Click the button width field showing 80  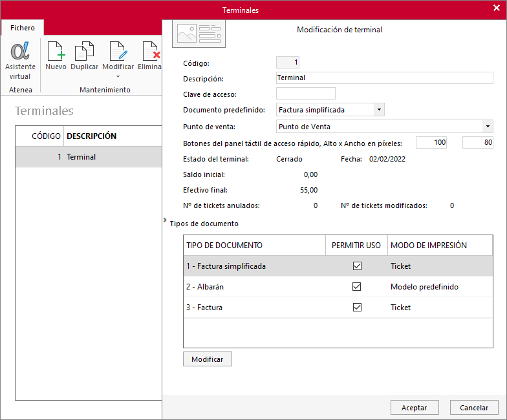[477, 142]
